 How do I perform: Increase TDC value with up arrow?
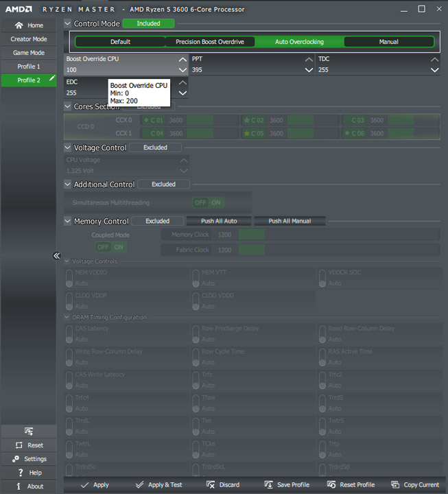click(435, 59)
